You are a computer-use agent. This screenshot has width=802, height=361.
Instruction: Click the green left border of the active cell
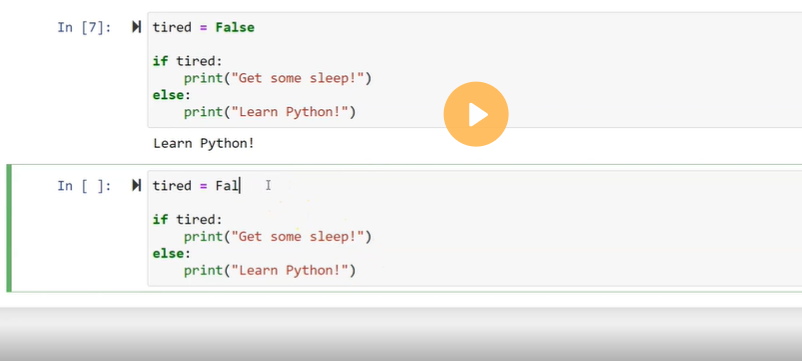point(9,229)
